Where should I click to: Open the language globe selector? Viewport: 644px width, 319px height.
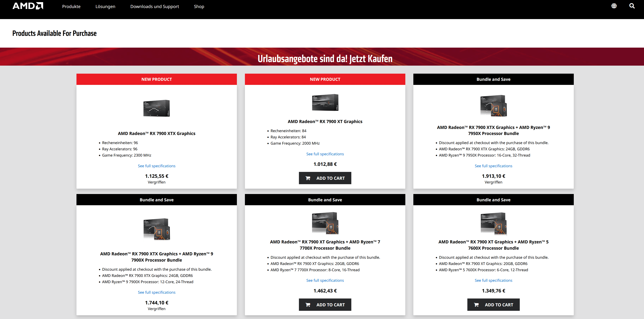pos(614,6)
